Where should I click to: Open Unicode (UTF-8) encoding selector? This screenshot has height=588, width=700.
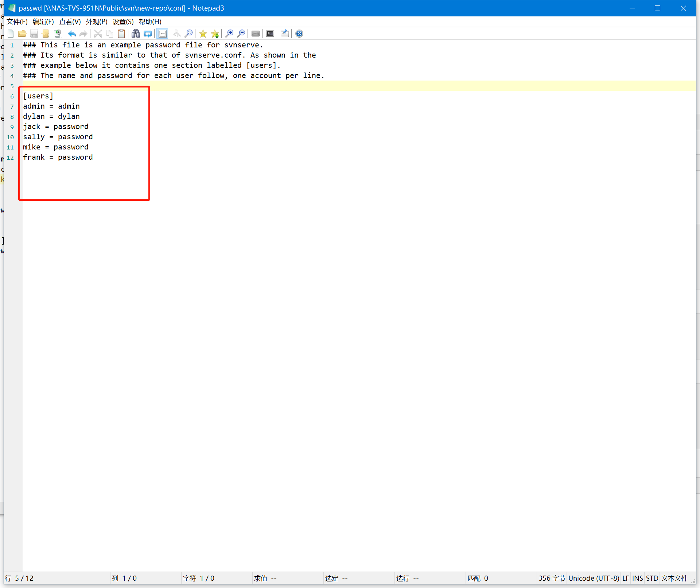(594, 579)
